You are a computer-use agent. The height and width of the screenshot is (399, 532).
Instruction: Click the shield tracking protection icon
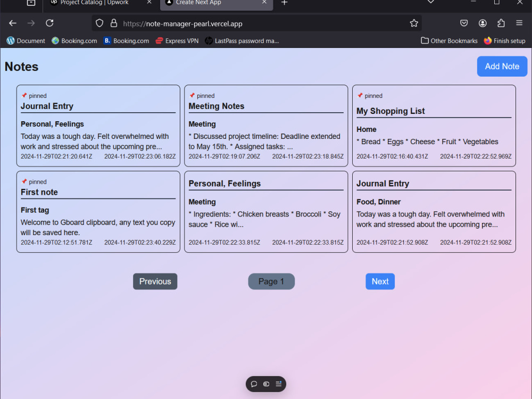coord(99,23)
